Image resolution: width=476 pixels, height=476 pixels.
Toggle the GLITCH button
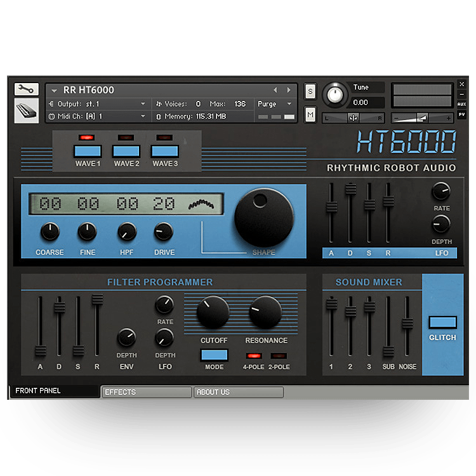442,322
